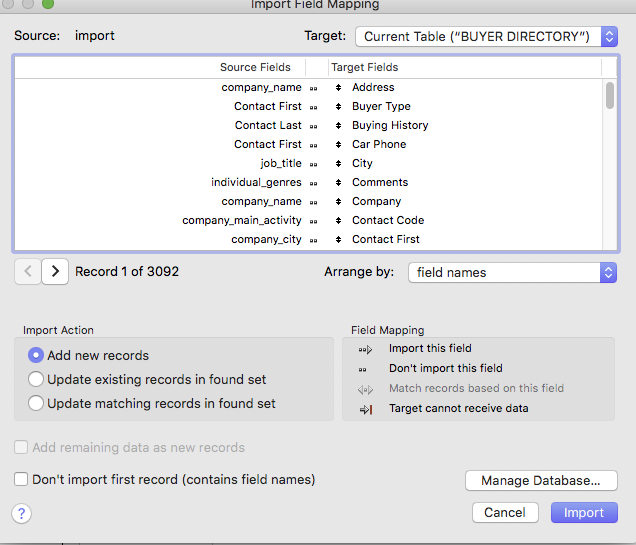Select Add new records option
636x545 pixels.
coord(37,355)
